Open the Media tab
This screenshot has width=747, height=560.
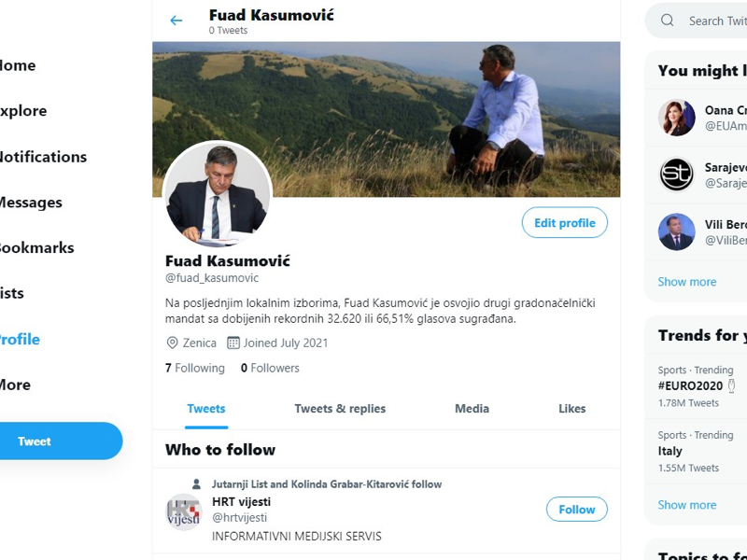pyautogui.click(x=472, y=408)
